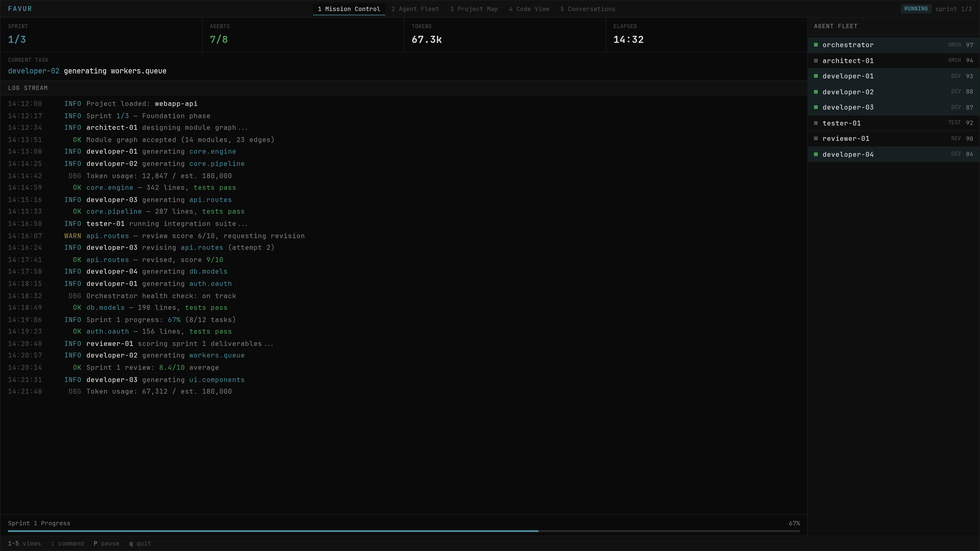This screenshot has width=980, height=551.
Task: Select the tester-01 status indicator
Action: (816, 123)
